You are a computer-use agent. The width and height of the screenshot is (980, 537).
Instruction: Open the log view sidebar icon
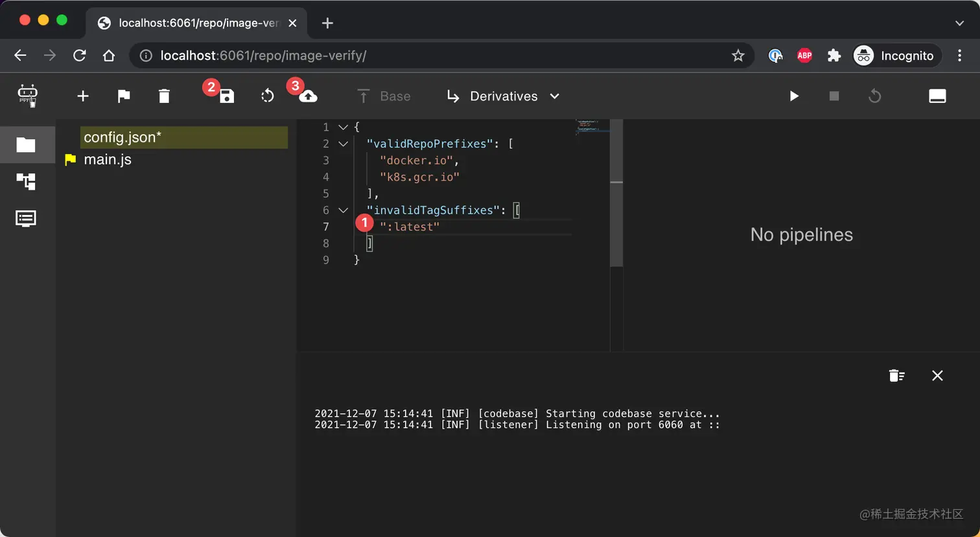[x=26, y=218]
